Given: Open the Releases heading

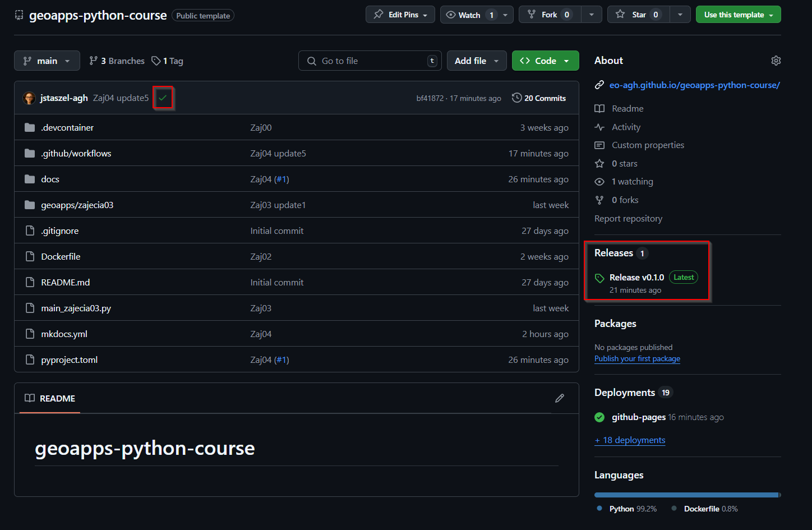Looking at the screenshot, I should (613, 253).
